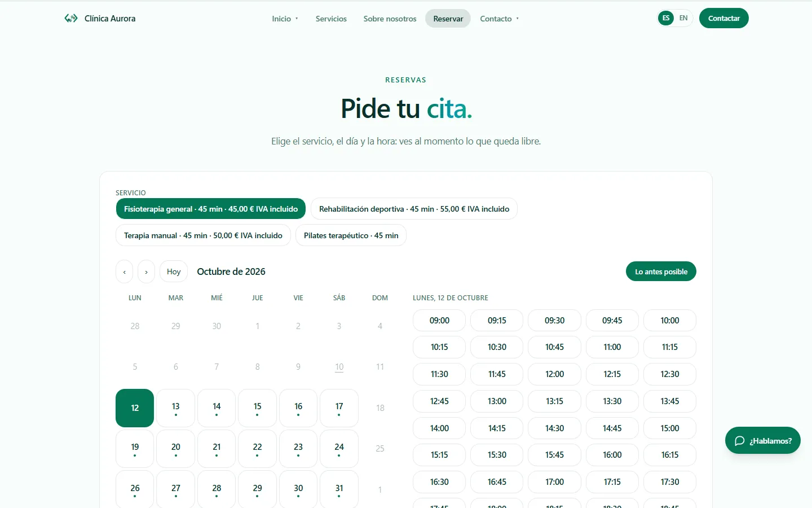
Task: Choose the 16:45 time slot
Action: pyautogui.click(x=497, y=482)
